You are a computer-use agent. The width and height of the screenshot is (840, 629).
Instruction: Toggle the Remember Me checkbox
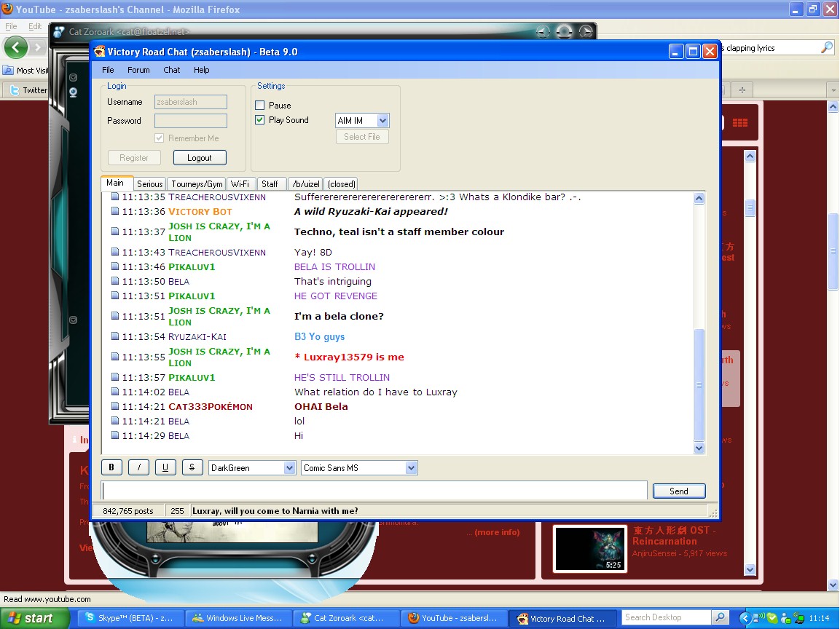click(x=160, y=138)
